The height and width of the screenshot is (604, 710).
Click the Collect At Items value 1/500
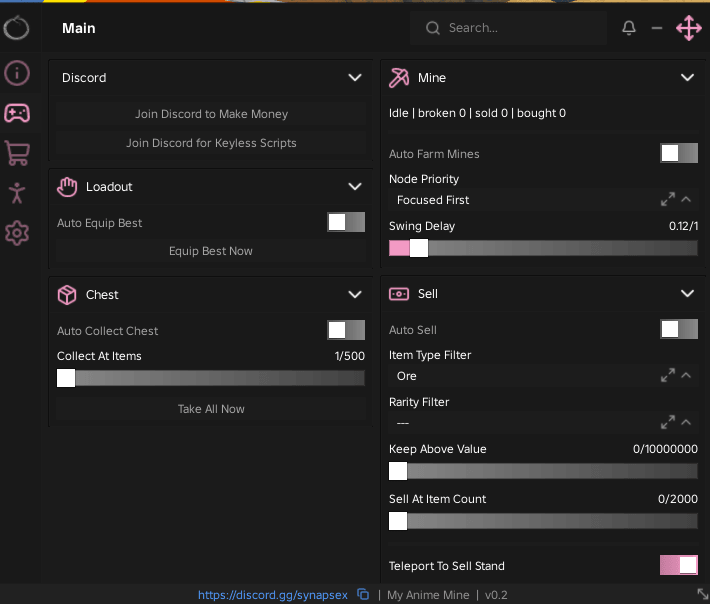[350, 356]
